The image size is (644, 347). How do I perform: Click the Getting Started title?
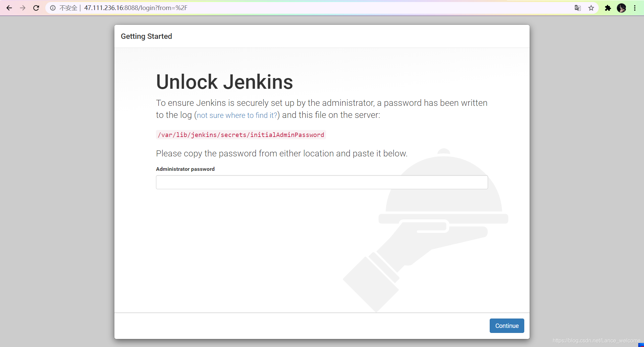[146, 36]
